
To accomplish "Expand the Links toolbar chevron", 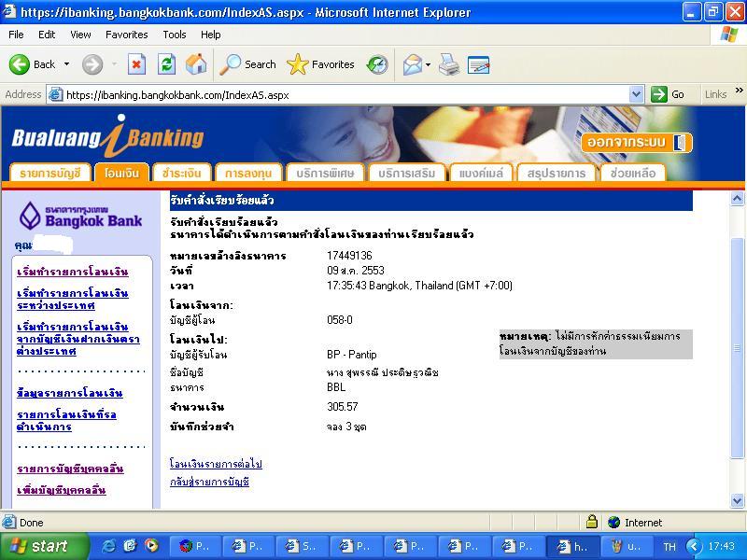I will [739, 90].
